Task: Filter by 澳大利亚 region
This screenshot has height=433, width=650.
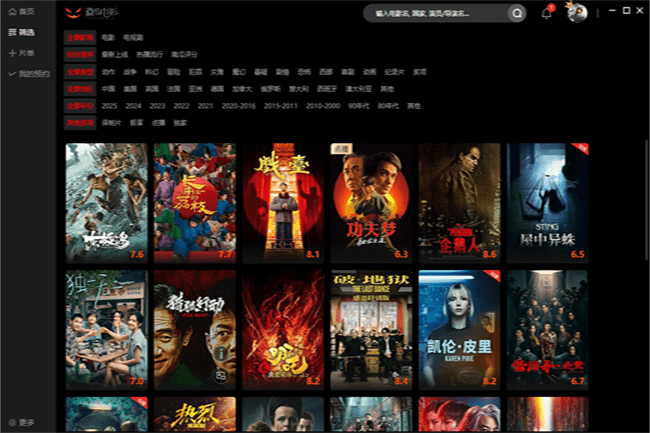Action: click(359, 89)
